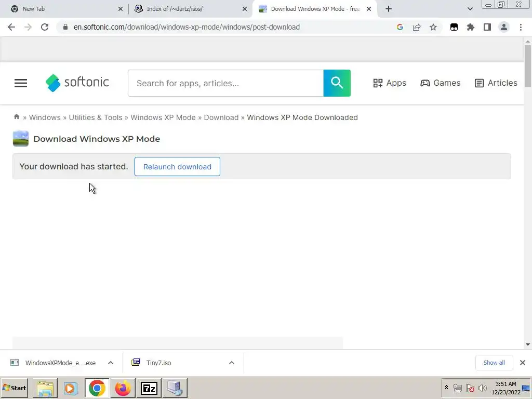Open the Apps section

pos(390,83)
